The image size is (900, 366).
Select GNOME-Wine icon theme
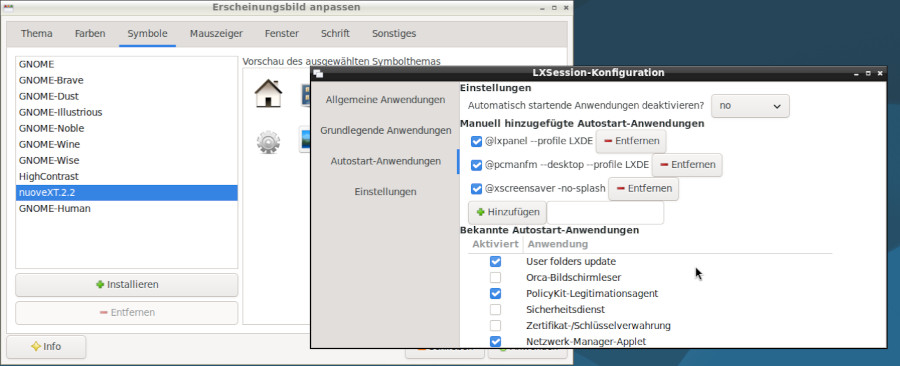tap(127, 145)
